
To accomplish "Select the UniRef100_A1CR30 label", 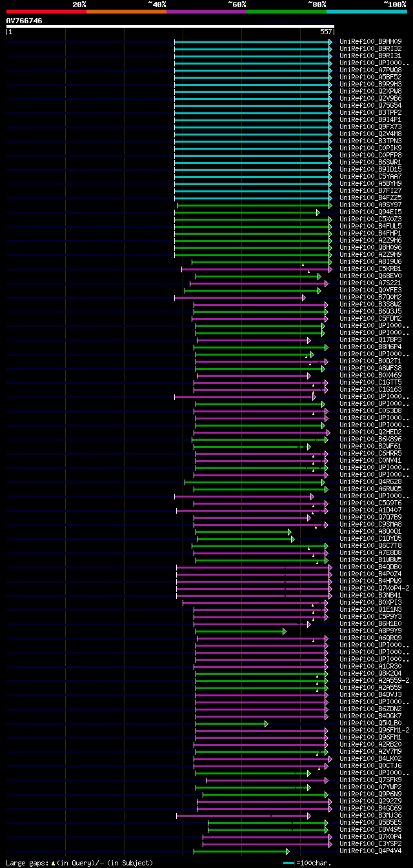I will (x=372, y=667).
